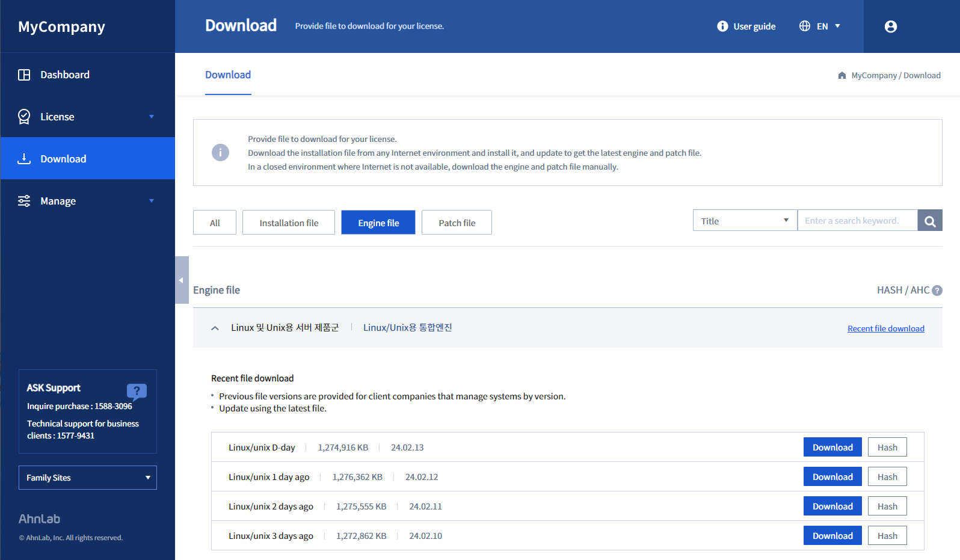Click the gray info circle icon in notice box
Viewport: 960px width, 560px height.
pyautogui.click(x=220, y=152)
